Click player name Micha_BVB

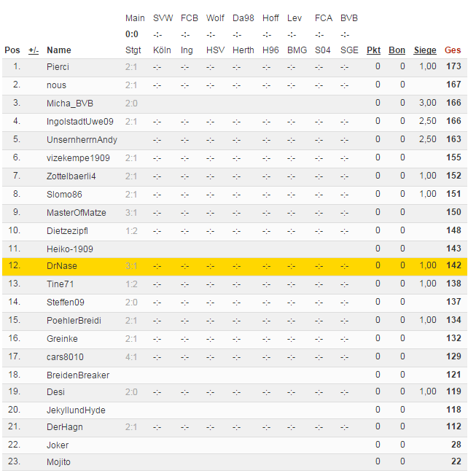[x=70, y=104]
